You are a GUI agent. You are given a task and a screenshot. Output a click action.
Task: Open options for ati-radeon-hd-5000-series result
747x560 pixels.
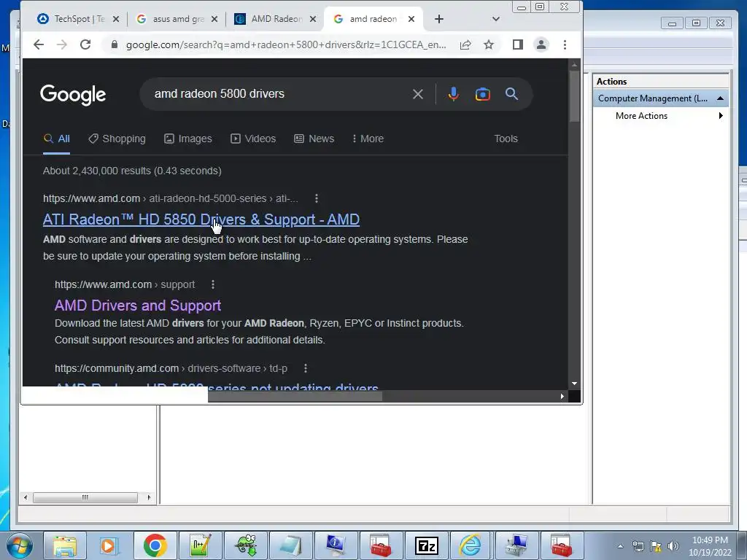317,198
